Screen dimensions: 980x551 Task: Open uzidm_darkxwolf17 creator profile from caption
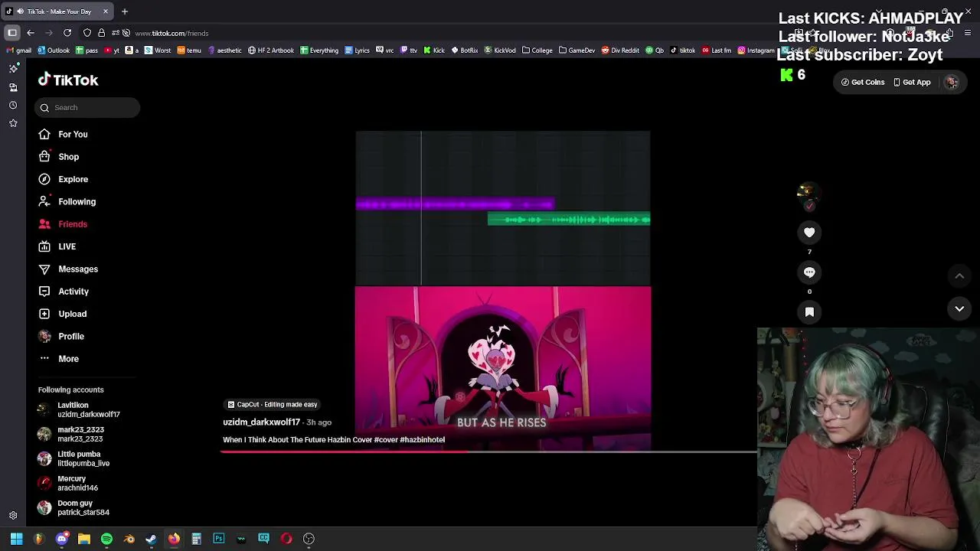[x=261, y=422]
